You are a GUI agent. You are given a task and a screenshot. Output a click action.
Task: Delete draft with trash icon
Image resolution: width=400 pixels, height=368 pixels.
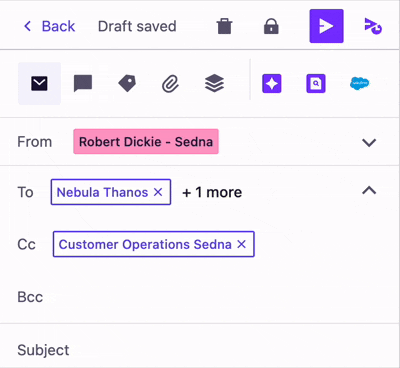[x=224, y=26]
